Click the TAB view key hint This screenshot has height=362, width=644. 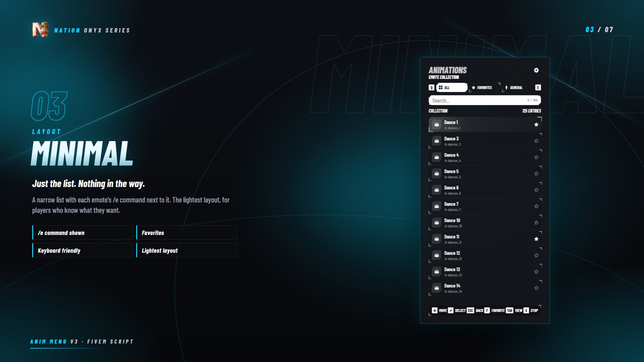509,310
